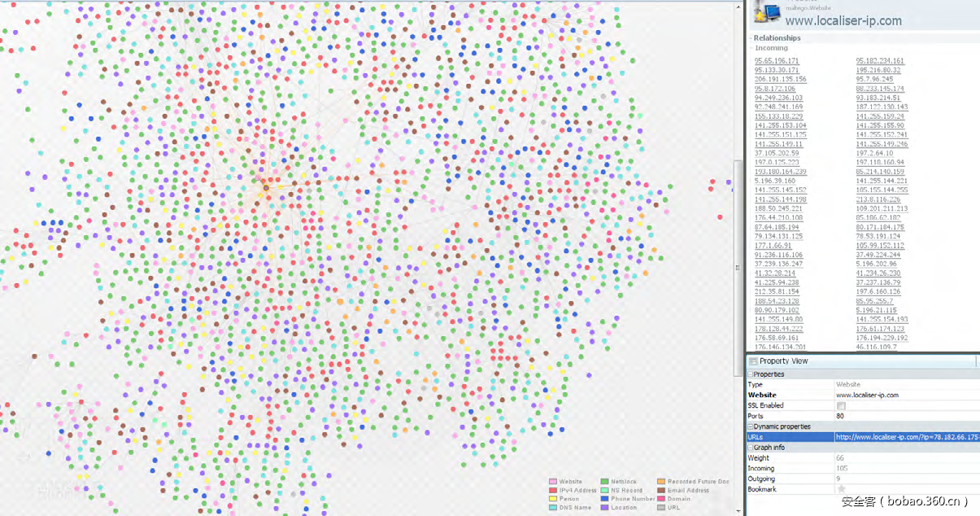Click the Property View panel icon
This screenshot has height=516, width=980.
pyautogui.click(x=753, y=361)
